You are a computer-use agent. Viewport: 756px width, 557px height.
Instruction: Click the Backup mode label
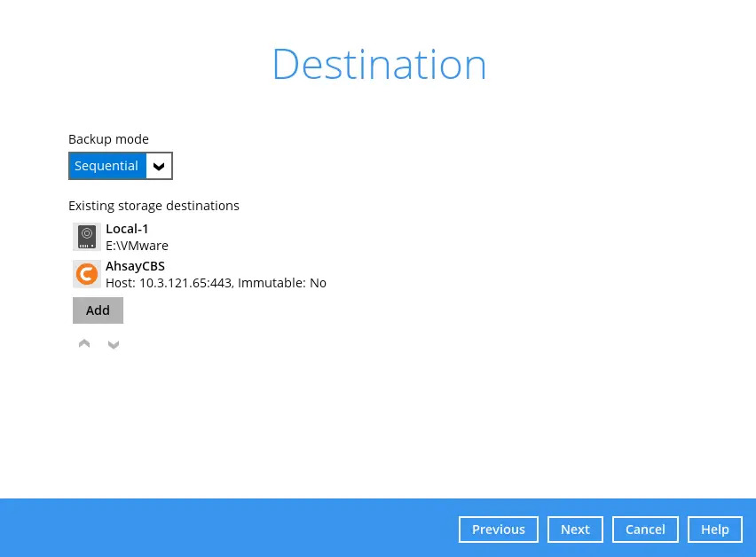[108, 139]
